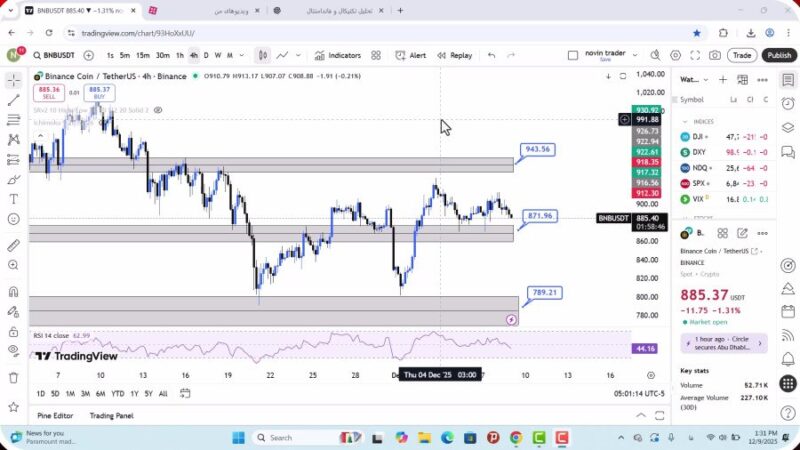This screenshot has height=450, width=800.
Task: Toggle visibility eye for SRv2 indicator
Action: [x=158, y=110]
